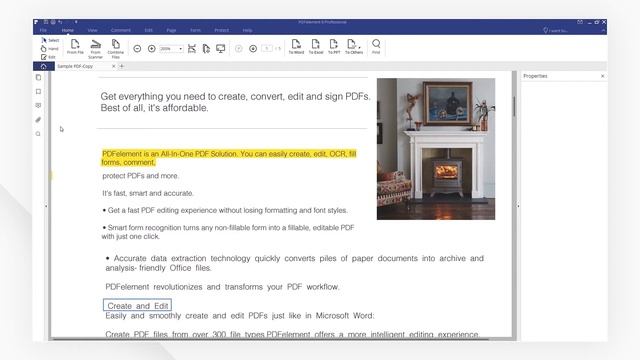Image resolution: width=640 pixels, height=360 pixels.
Task: Create a PDF using From File
Action: (75, 47)
